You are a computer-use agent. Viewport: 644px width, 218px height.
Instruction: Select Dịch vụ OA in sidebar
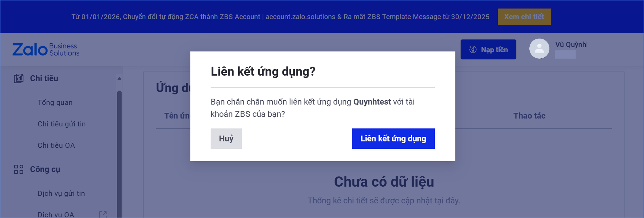[x=56, y=215]
